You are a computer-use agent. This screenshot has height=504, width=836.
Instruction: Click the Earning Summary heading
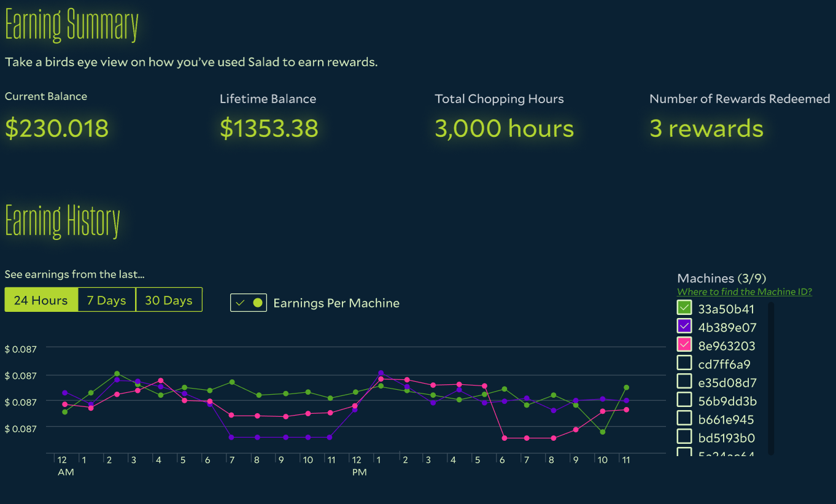pos(72,25)
